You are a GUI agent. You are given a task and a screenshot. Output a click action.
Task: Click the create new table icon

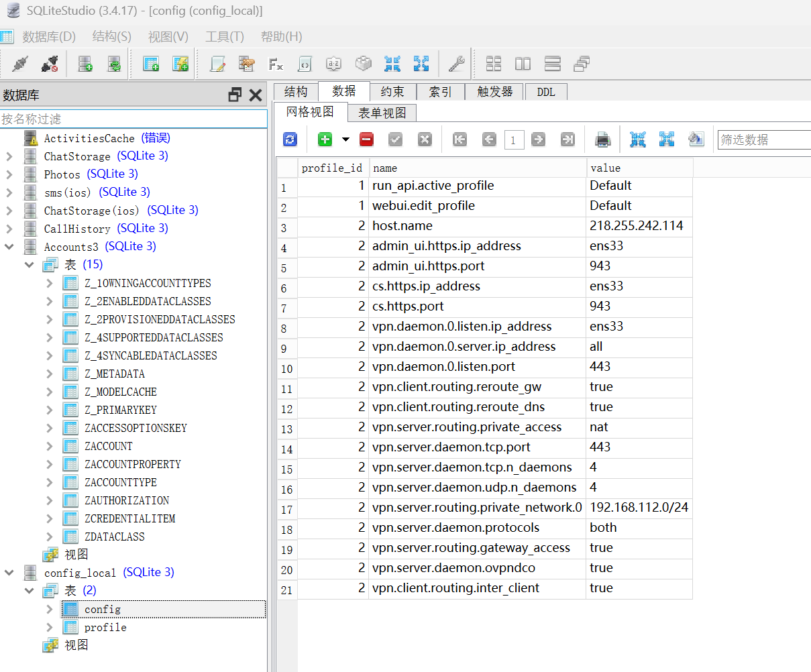click(151, 64)
